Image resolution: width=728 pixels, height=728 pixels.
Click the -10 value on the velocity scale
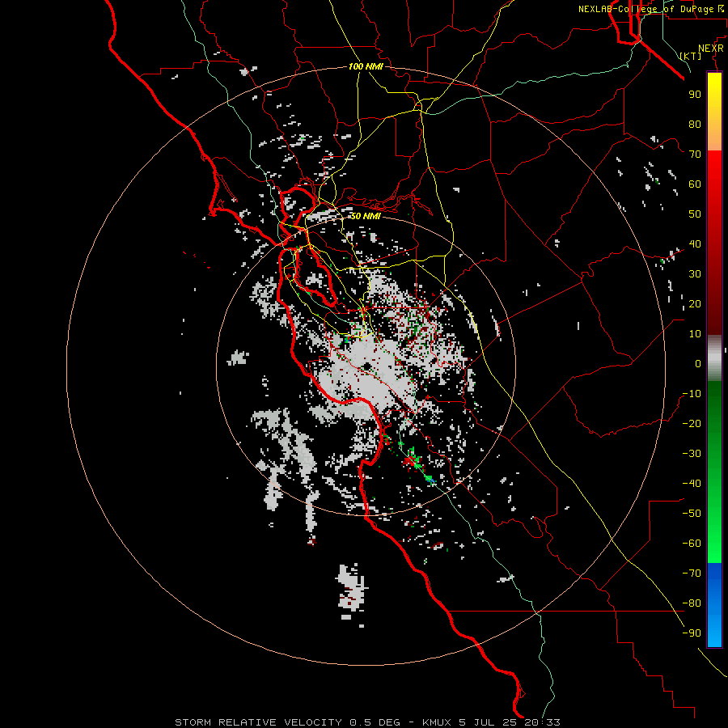(x=692, y=394)
